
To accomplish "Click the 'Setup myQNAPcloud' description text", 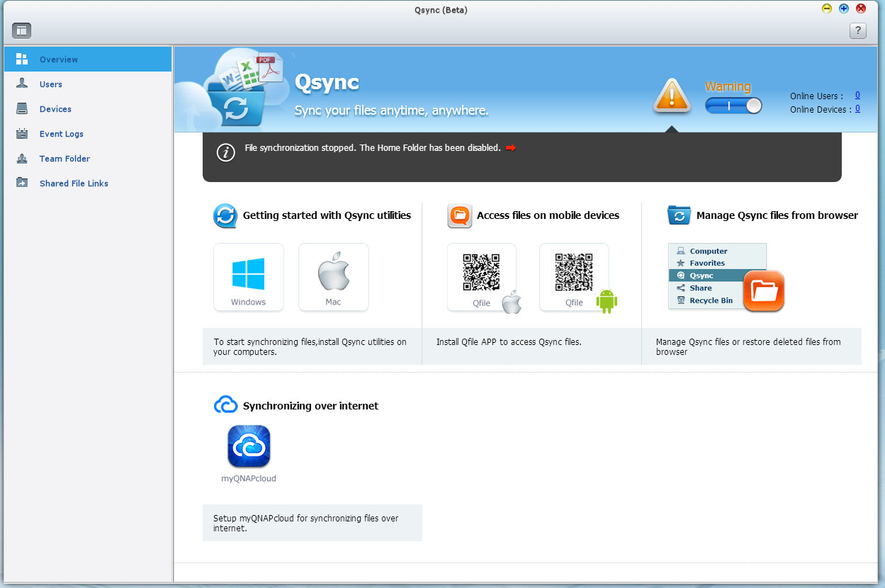I will pyautogui.click(x=306, y=523).
